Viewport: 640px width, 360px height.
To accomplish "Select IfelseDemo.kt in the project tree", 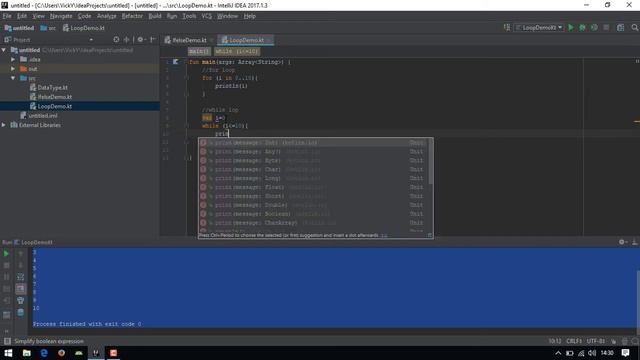I will tap(54, 97).
